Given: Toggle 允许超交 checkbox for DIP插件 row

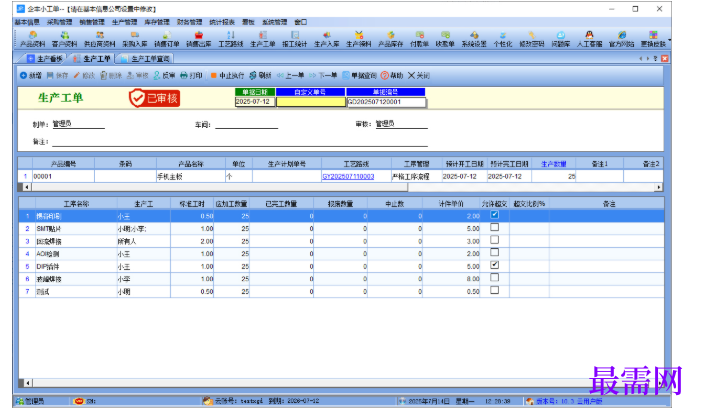Looking at the screenshot, I should (x=494, y=265).
